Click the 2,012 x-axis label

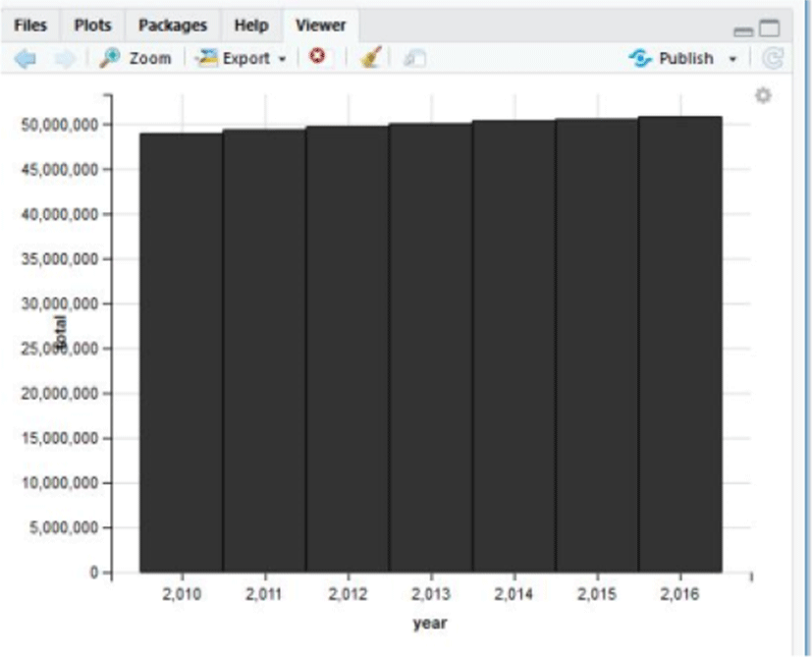pos(348,594)
